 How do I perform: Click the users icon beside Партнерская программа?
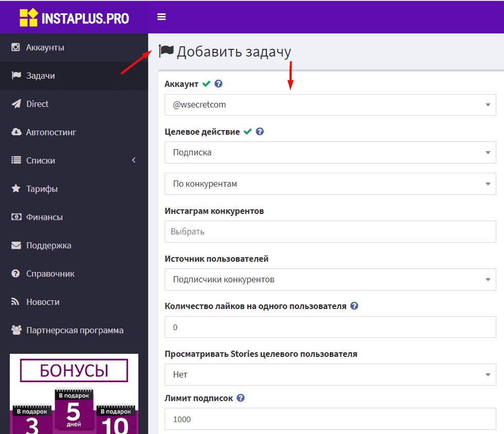coord(16,330)
